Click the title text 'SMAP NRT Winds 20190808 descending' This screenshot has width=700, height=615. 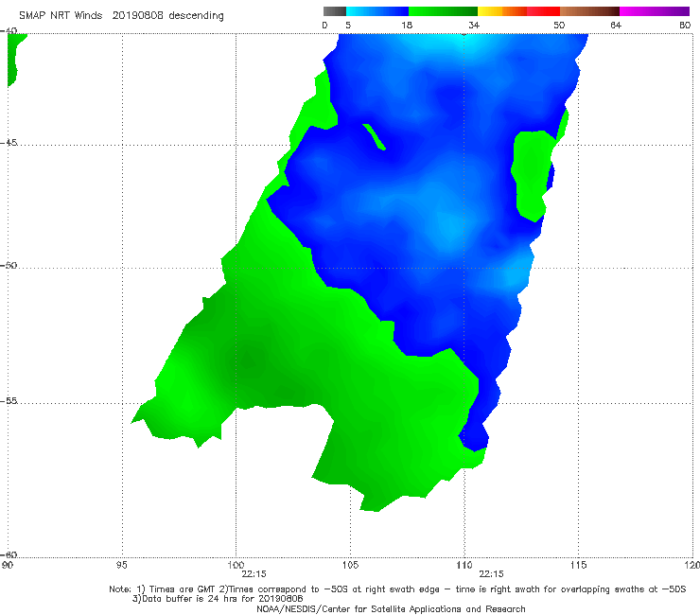(121, 15)
